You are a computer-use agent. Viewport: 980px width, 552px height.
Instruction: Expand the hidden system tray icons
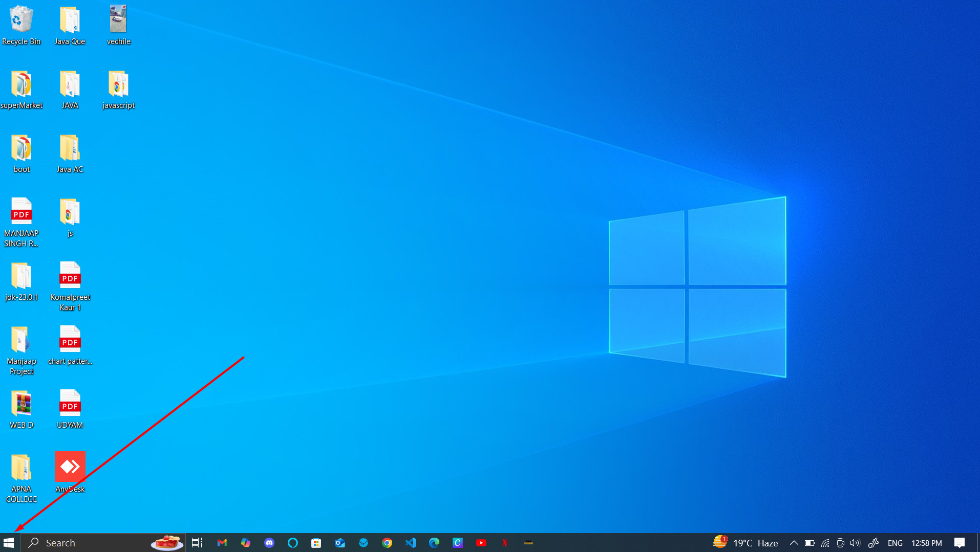[794, 543]
